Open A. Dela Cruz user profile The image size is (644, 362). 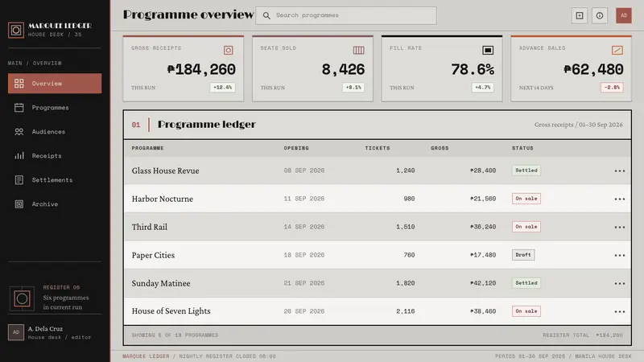(x=55, y=332)
